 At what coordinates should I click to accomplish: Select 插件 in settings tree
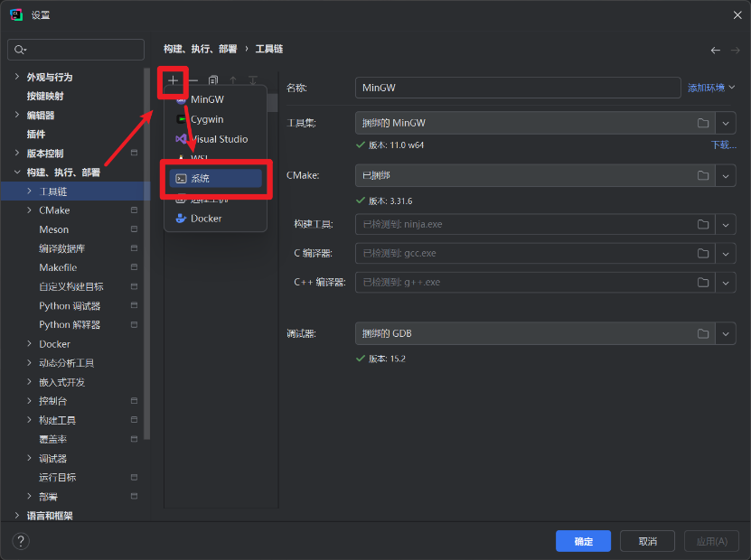pyautogui.click(x=36, y=135)
